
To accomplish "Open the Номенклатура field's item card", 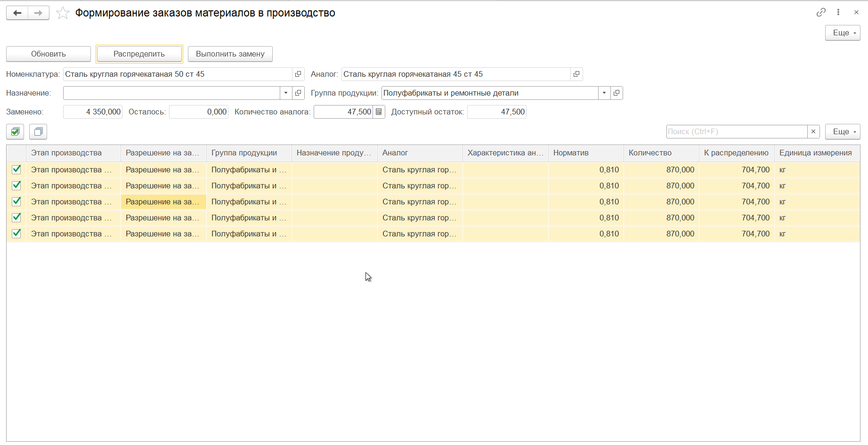I will pyautogui.click(x=298, y=74).
